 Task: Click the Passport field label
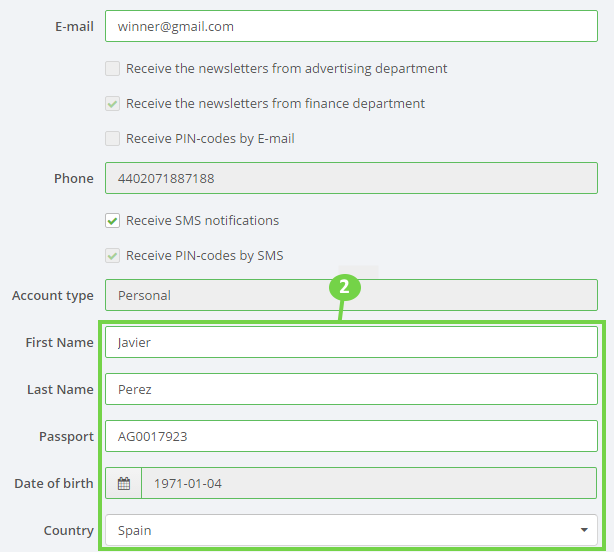point(66,437)
